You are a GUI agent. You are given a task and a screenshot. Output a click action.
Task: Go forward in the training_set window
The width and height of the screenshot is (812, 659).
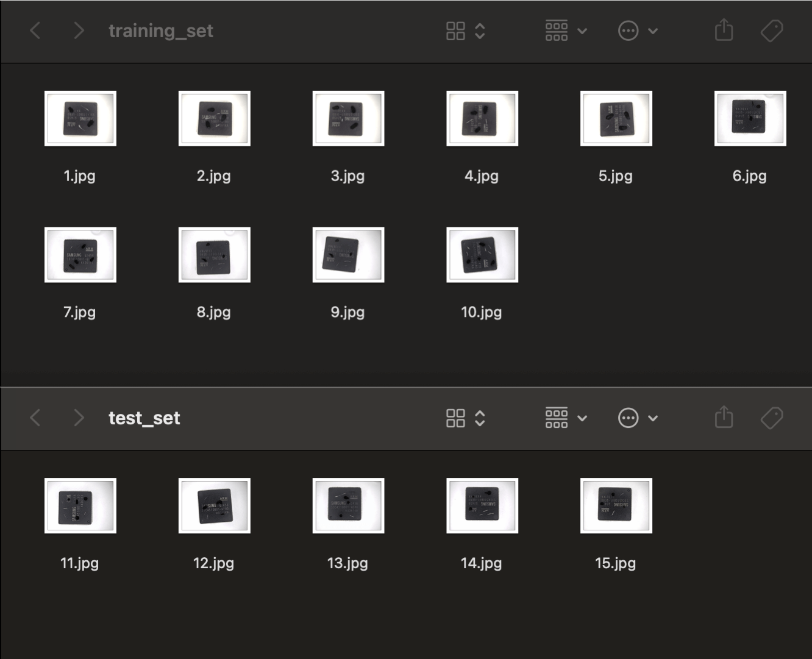(x=79, y=30)
